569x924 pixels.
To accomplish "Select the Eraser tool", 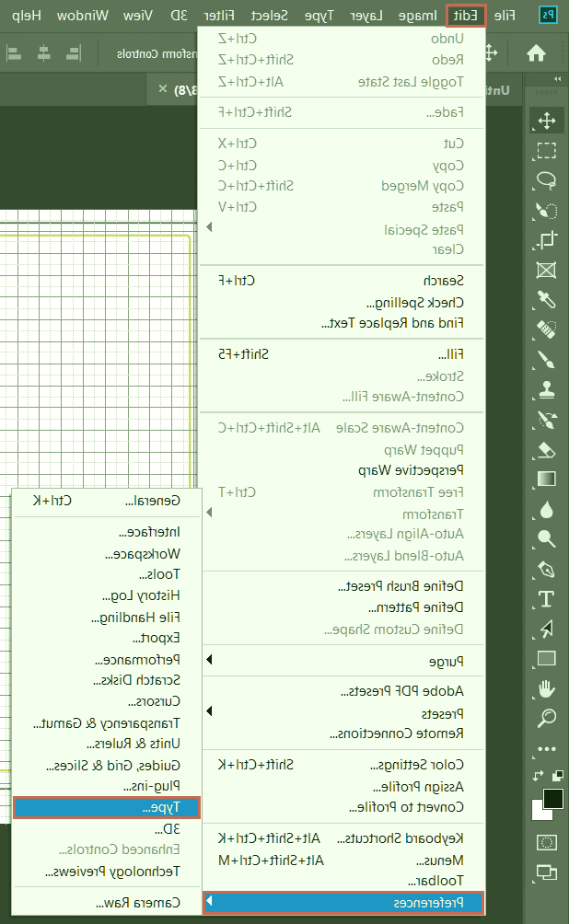I will 546,449.
